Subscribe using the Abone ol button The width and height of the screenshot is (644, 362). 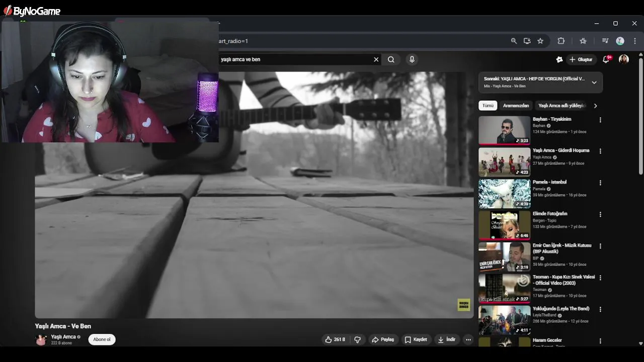point(102,340)
